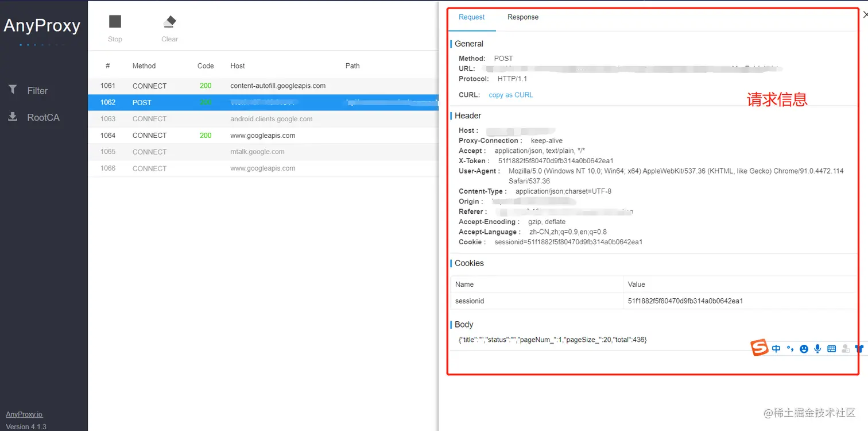Select row 1065 mtalk.google.com
The height and width of the screenshot is (431, 868).
pyautogui.click(x=263, y=152)
